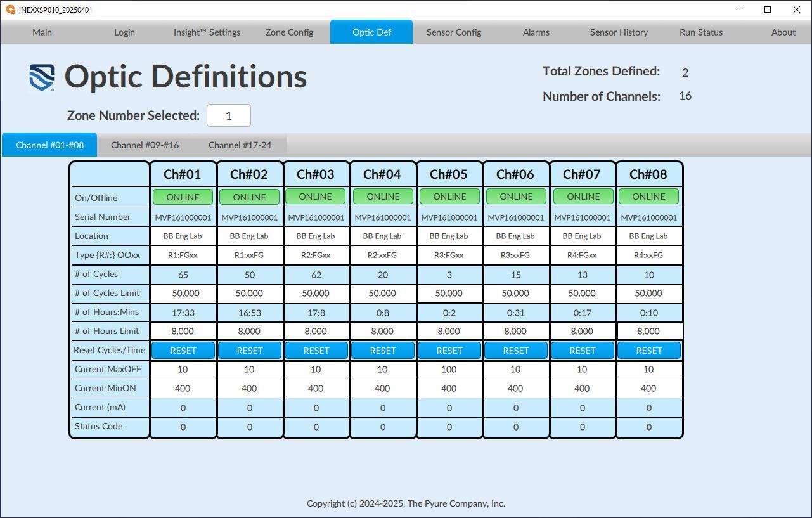Viewport: 812px width, 518px height.
Task: Click the copyright notice text
Action: click(406, 503)
